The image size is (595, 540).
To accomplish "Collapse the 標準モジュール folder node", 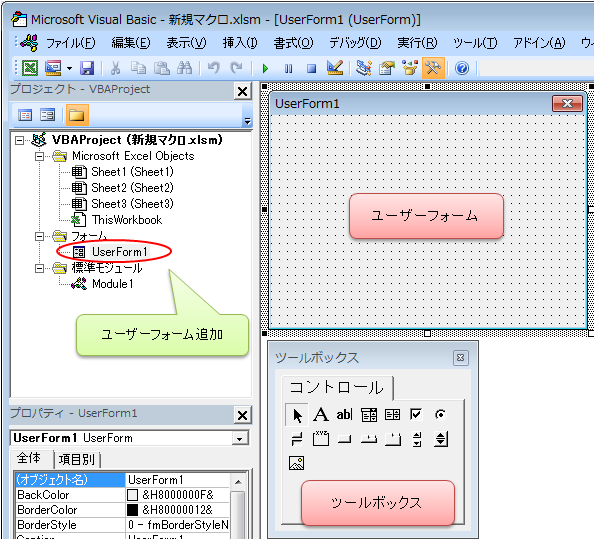I will 39,268.
